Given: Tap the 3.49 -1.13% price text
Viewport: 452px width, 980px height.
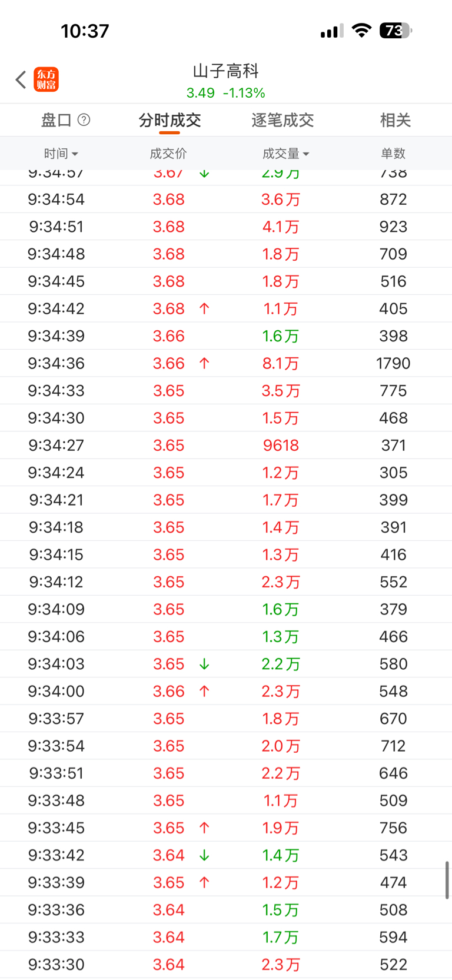Looking at the screenshot, I should [226, 93].
